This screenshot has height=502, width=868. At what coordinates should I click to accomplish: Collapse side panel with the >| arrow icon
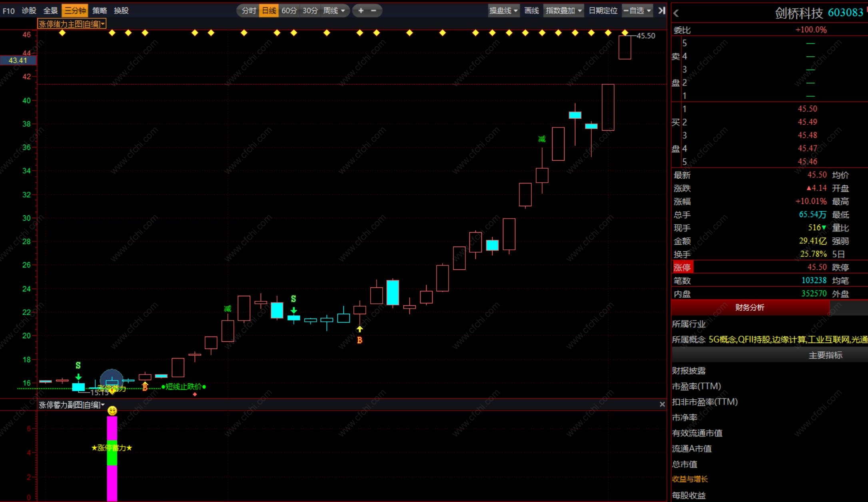point(662,11)
